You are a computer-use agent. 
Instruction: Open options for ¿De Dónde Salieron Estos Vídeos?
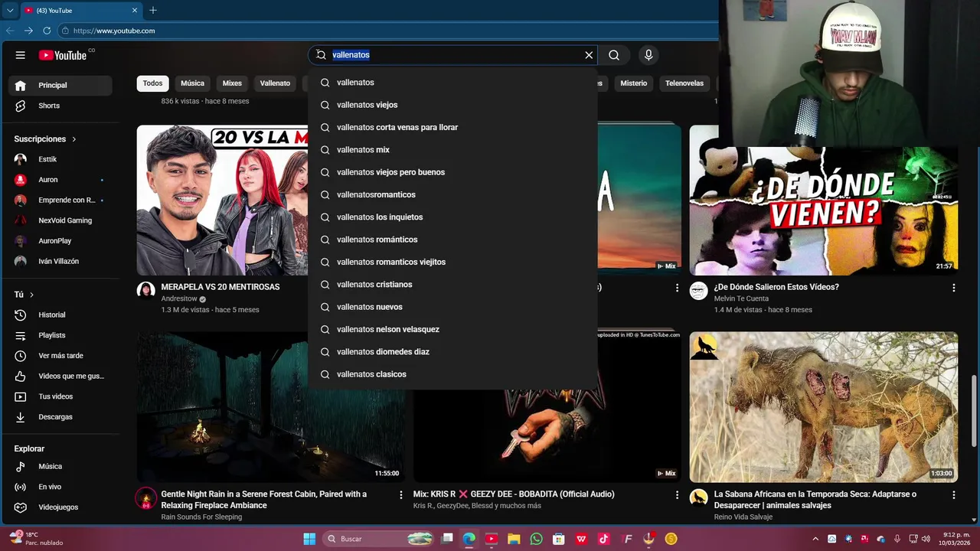pos(954,288)
